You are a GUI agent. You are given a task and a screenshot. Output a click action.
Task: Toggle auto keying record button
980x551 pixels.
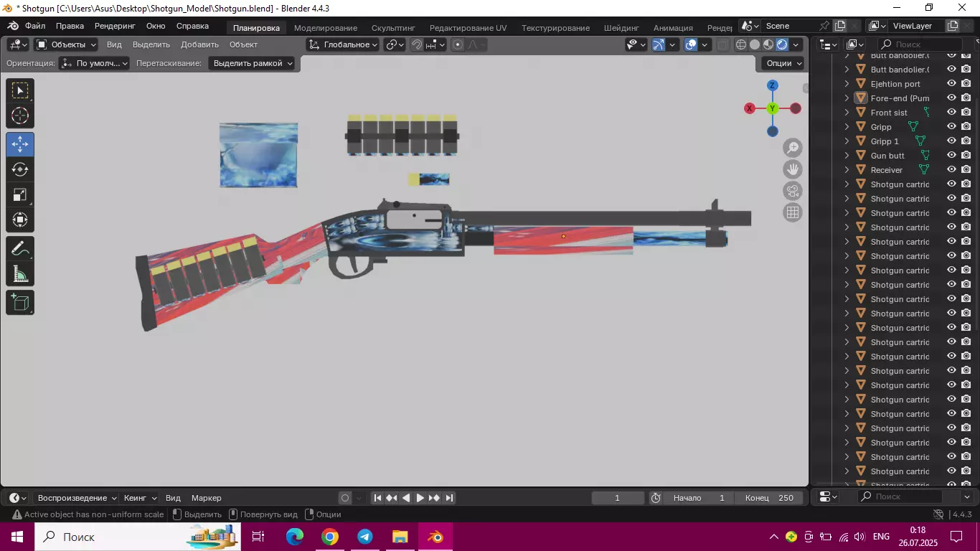[x=345, y=498]
